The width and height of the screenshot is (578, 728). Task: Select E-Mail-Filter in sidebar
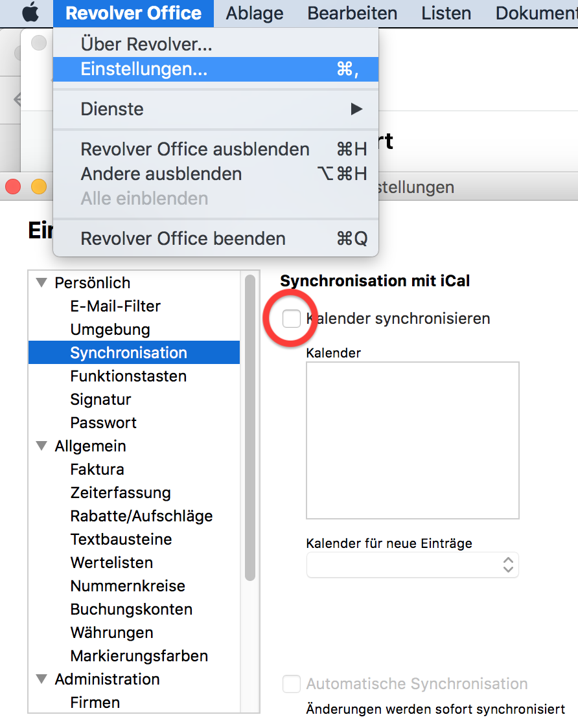point(115,306)
